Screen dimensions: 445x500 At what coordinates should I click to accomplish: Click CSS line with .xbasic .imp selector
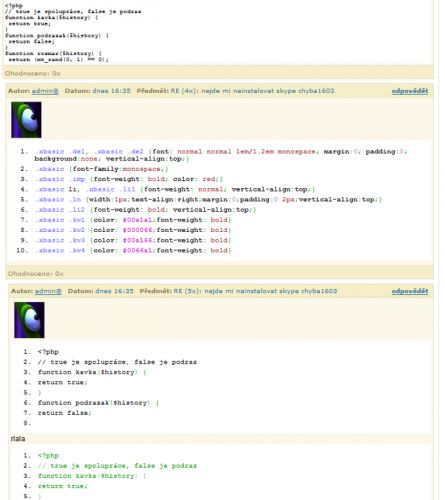[129, 179]
